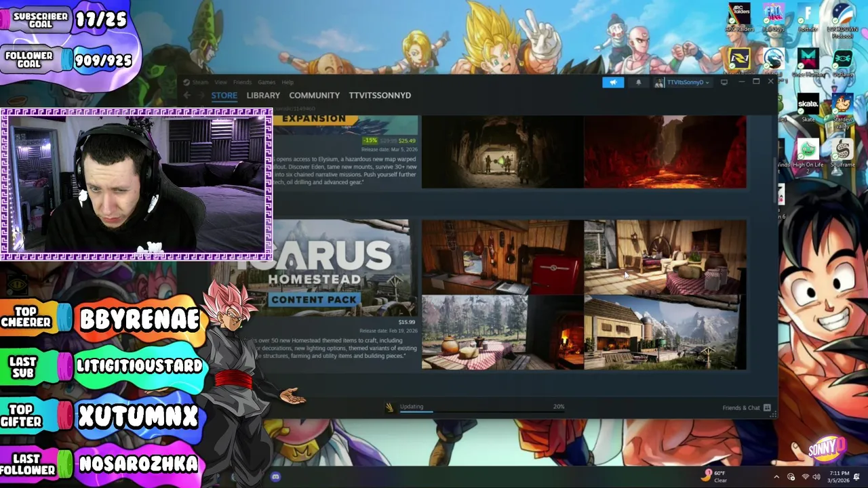Open the TTVITSSONNYD profile tab
868x488 pixels.
point(380,96)
